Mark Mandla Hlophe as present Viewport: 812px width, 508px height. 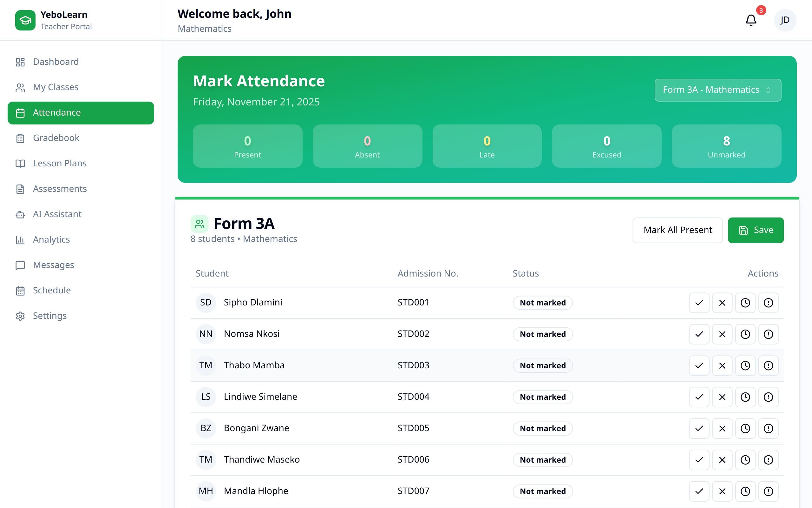point(699,491)
